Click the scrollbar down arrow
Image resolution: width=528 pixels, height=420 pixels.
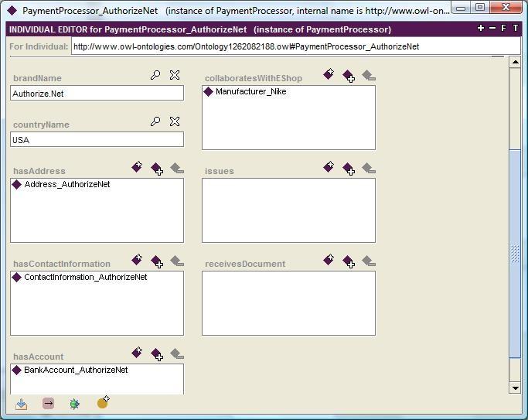pyautogui.click(x=515, y=388)
